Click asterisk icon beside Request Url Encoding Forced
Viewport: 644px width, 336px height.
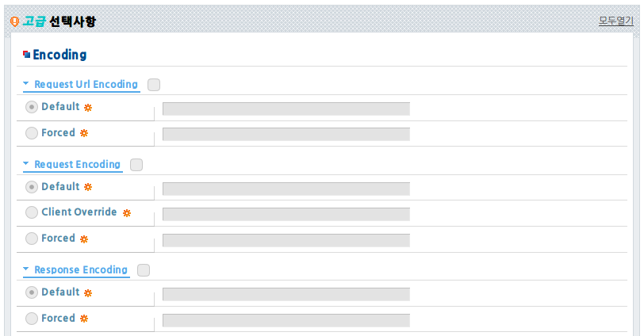84,133
